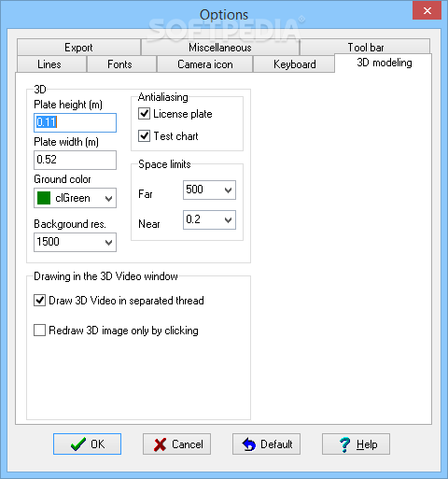Click the green ground color swatch
448x479 pixels.
(x=44, y=198)
